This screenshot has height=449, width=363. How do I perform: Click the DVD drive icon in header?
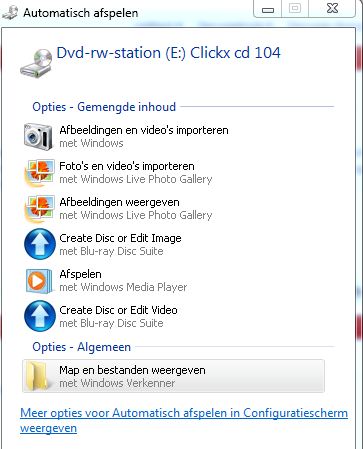pos(36,63)
